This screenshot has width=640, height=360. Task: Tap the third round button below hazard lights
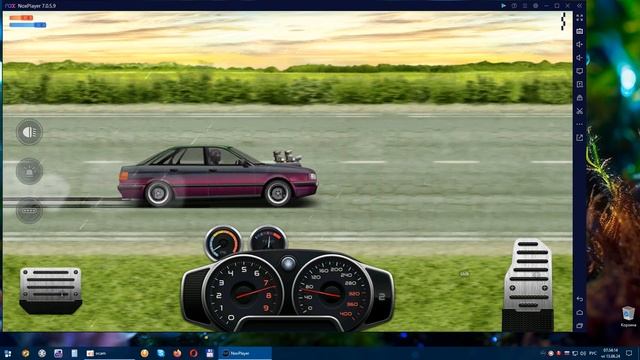point(29,211)
